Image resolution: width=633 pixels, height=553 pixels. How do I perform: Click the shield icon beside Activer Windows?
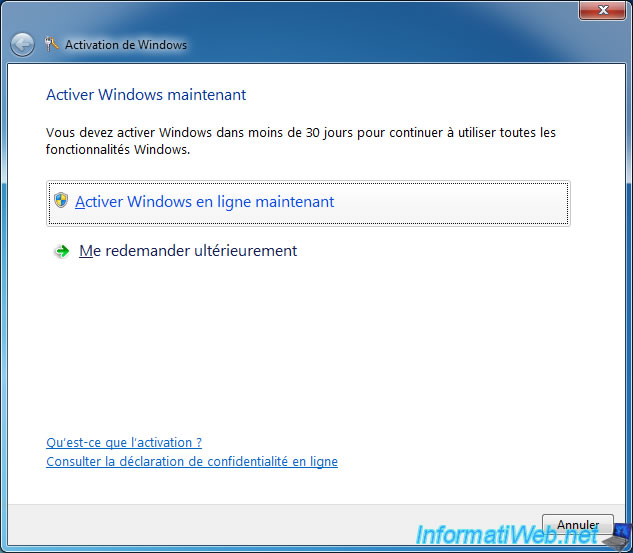[61, 200]
